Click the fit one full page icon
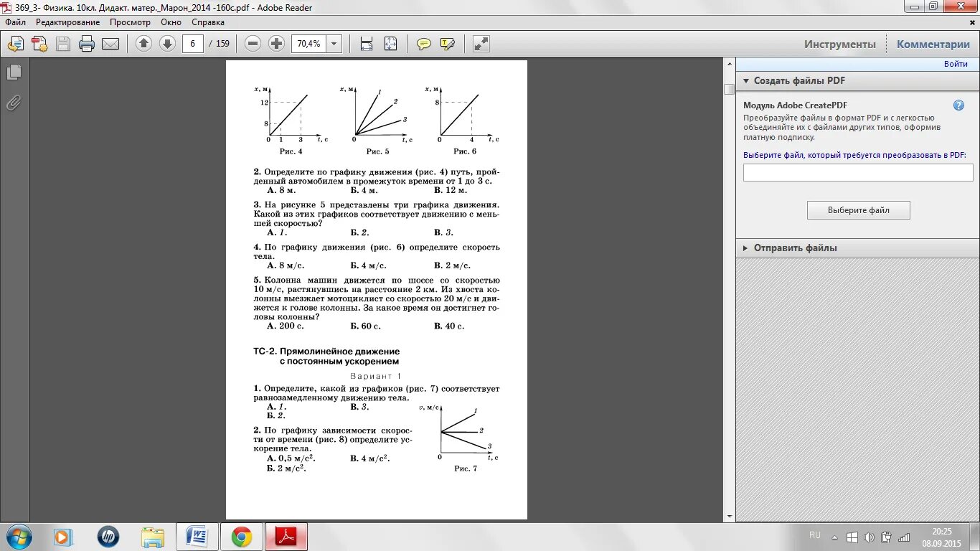Screen dimensions: 980x551 pyautogui.click(x=390, y=44)
